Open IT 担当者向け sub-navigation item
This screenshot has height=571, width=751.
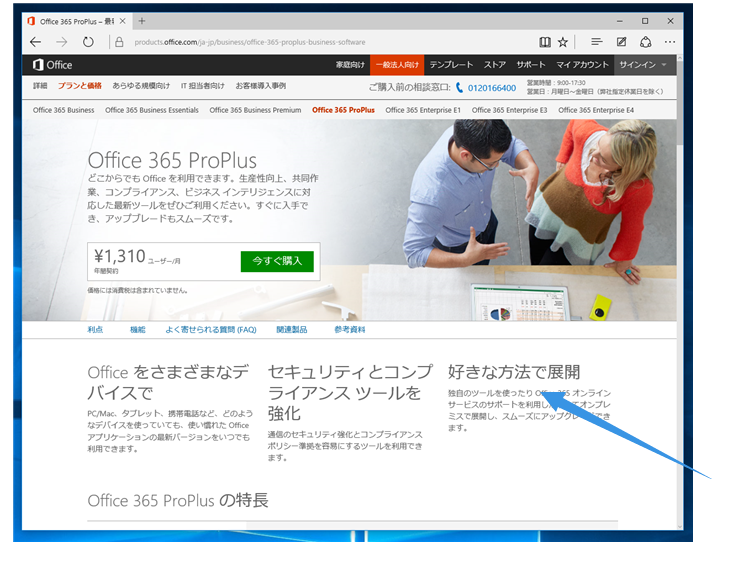(203, 86)
